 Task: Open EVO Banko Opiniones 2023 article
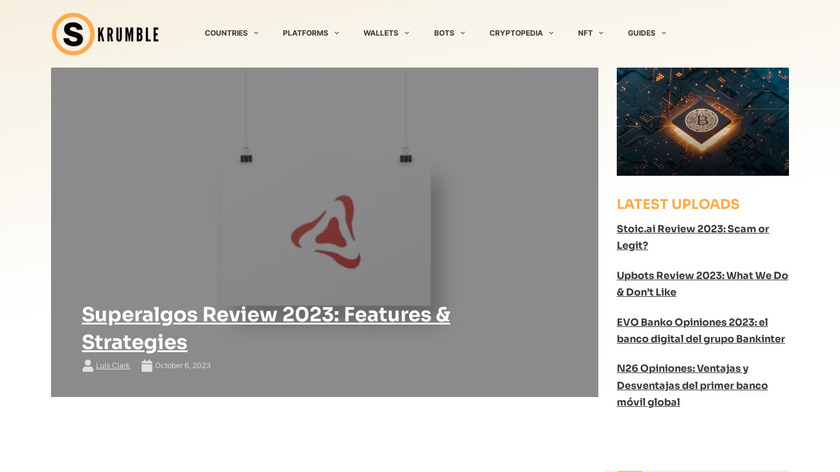[701, 330]
